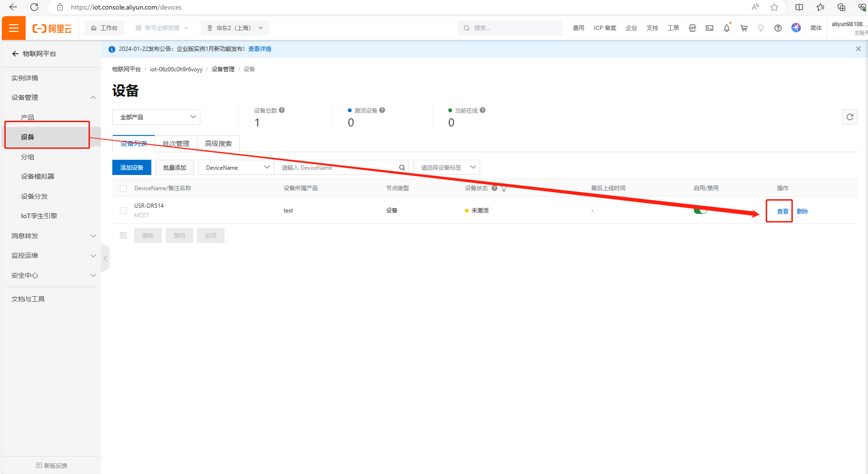Click the 工作台 button in the header

[104, 28]
